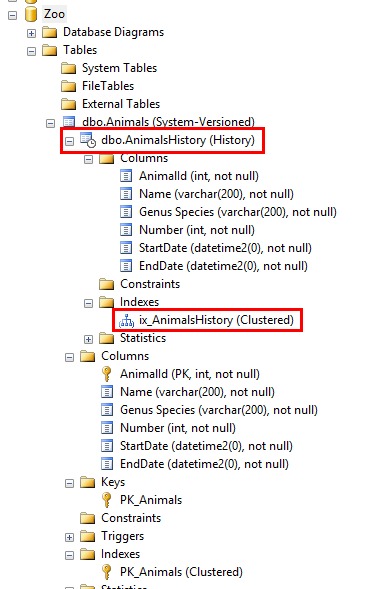
Task: Click the Triggers folder icon
Action: (88, 536)
